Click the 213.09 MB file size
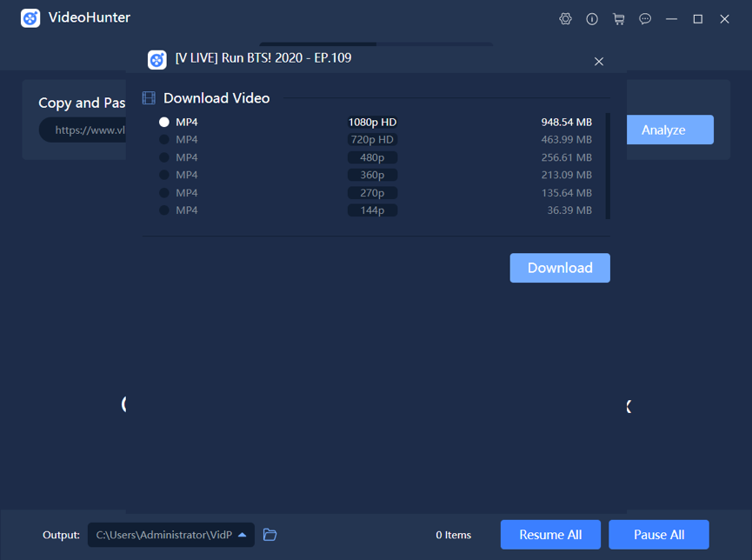The height and width of the screenshot is (560, 752). point(567,175)
